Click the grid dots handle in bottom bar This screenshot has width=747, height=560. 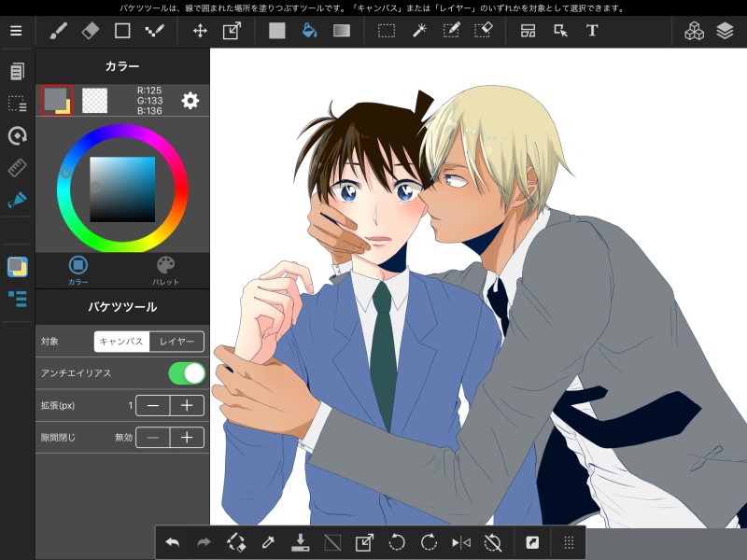click(x=569, y=542)
